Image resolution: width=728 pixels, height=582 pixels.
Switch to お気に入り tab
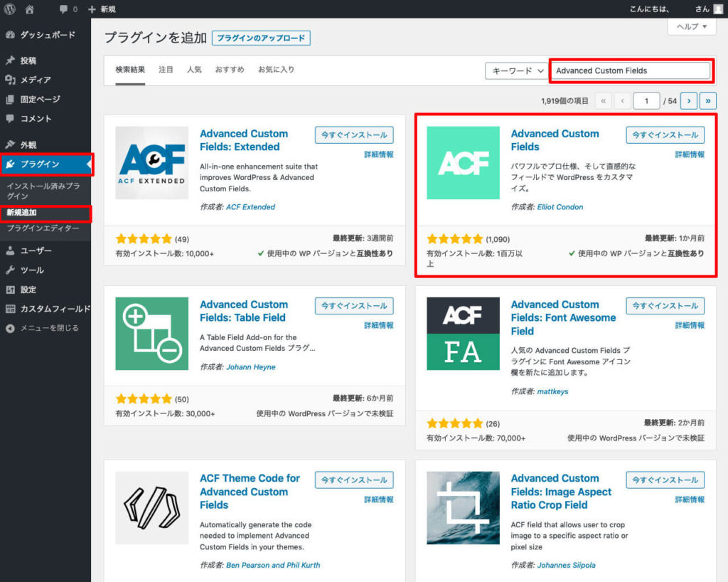pos(276,70)
